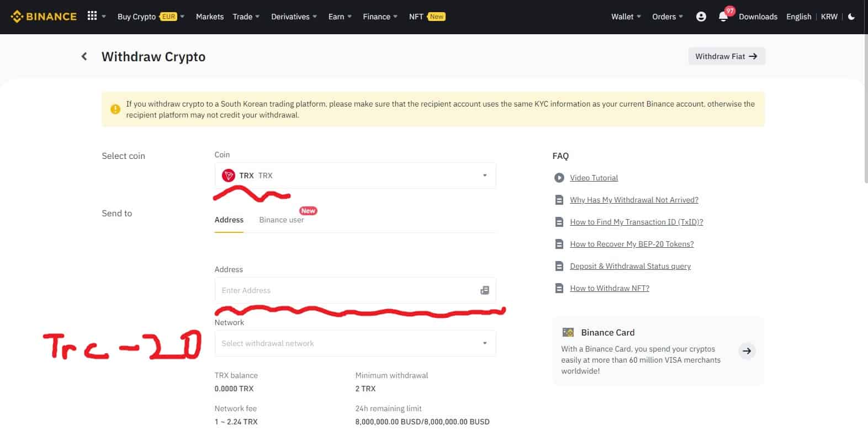Open How to Recover My BEP-20 Tokens
The width and height of the screenshot is (868, 436).
pyautogui.click(x=632, y=244)
